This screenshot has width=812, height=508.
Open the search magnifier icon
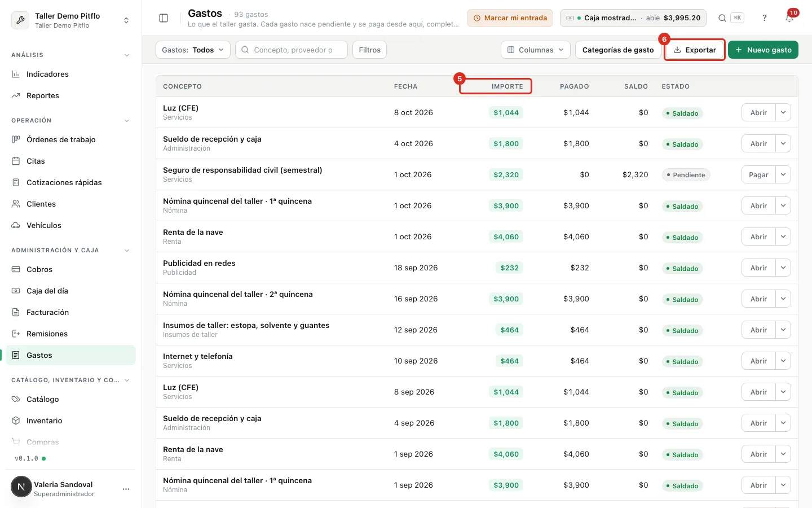click(x=722, y=18)
